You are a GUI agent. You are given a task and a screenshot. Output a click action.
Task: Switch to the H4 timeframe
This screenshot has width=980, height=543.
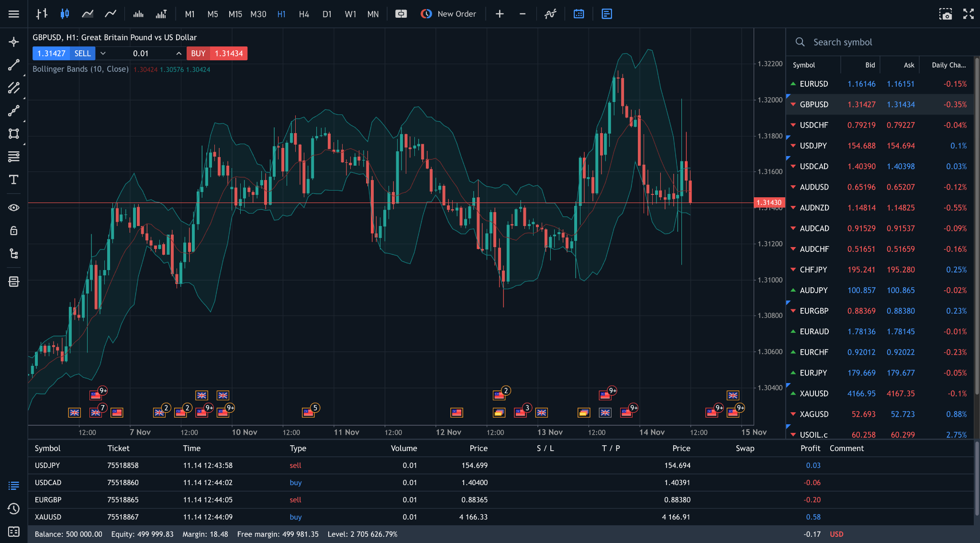[304, 14]
